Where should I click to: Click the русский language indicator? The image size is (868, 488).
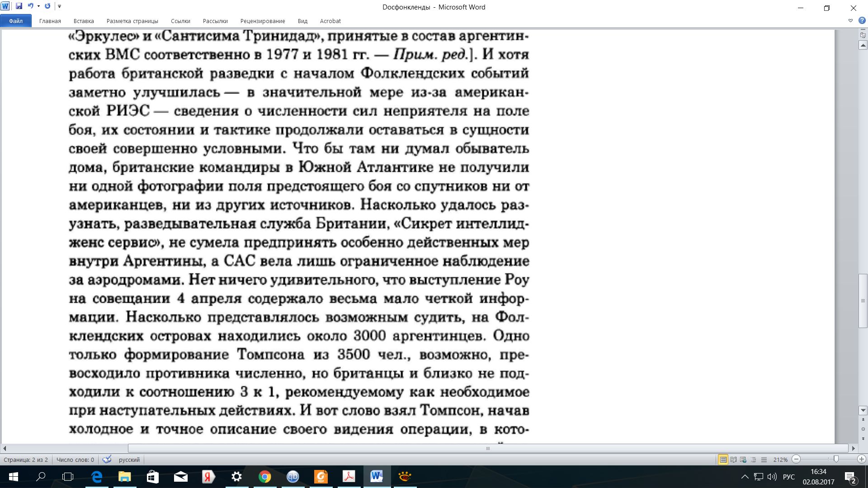click(x=129, y=460)
